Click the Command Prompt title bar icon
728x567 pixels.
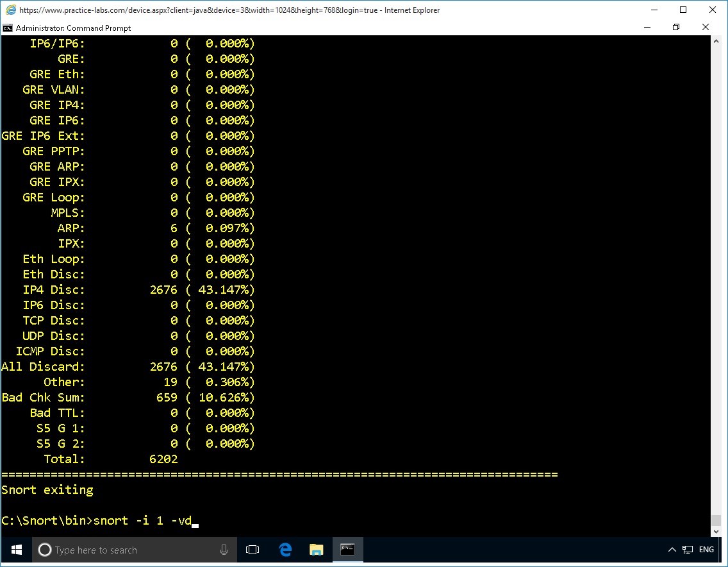coord(8,28)
